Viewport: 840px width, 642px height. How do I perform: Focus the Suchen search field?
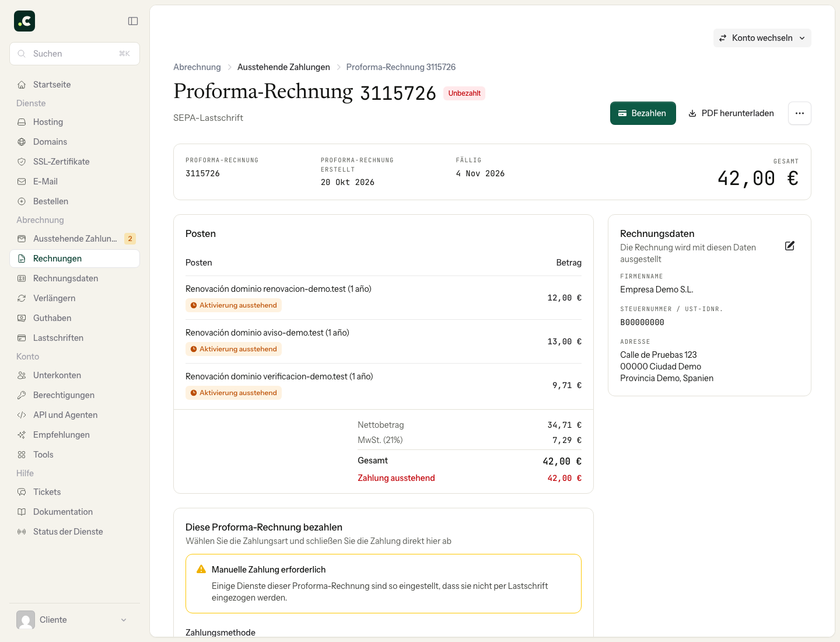75,54
